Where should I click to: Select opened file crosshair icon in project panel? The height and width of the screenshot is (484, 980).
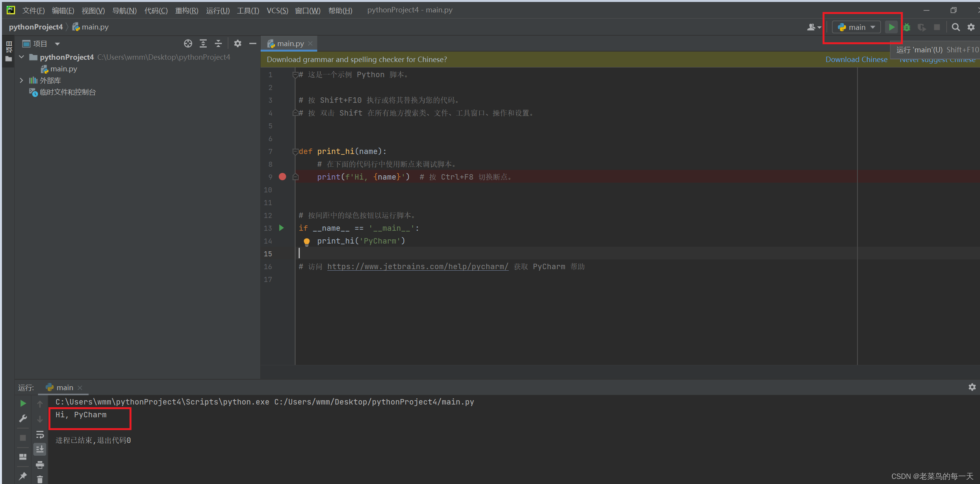tap(188, 43)
